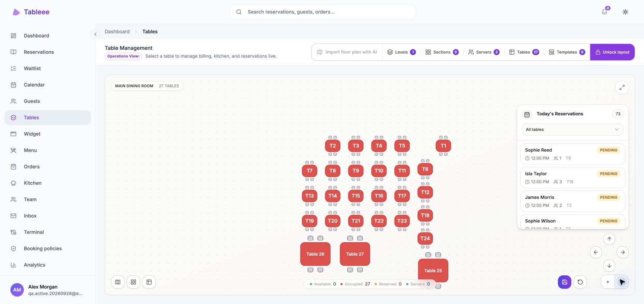This screenshot has height=304, width=644.
Task: Click the map view icon button
Action: click(118, 282)
